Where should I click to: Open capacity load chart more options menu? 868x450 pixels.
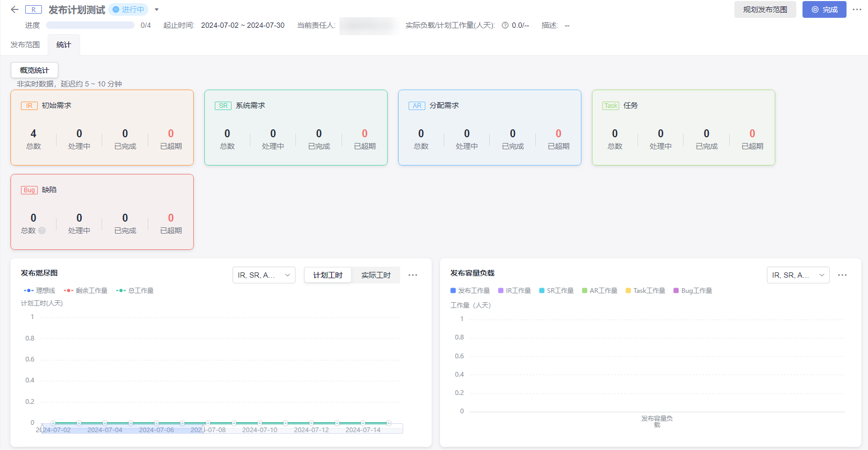[x=842, y=275]
